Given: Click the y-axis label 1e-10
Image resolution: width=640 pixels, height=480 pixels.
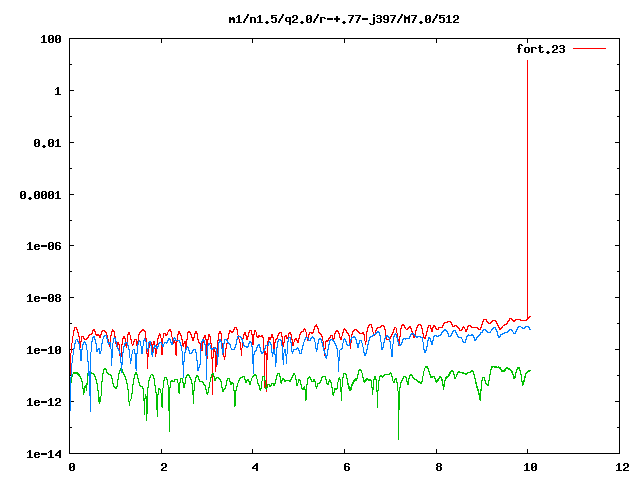Looking at the screenshot, I should pyautogui.click(x=44, y=350).
